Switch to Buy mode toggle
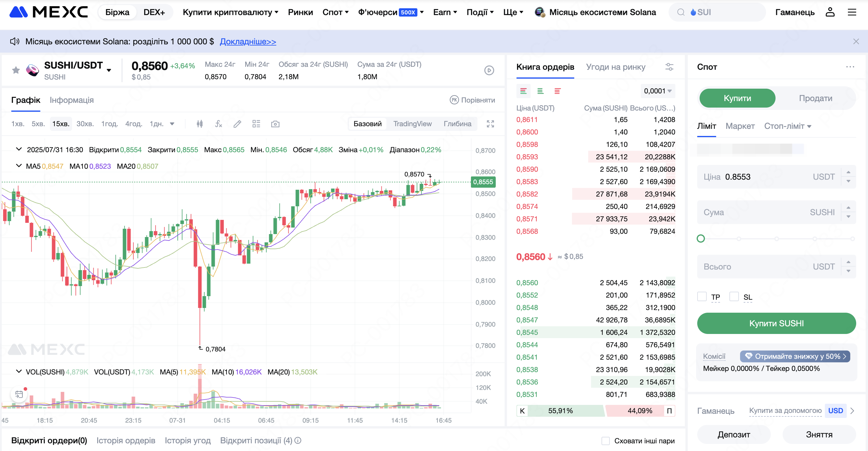The height and width of the screenshot is (451, 868). point(737,98)
